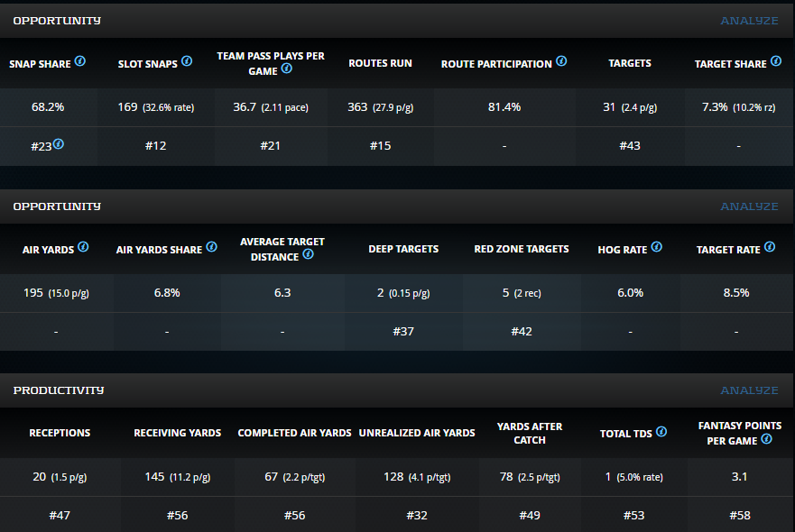The height and width of the screenshot is (532, 795).
Task: Open the Hog Rate info icon
Action: [656, 247]
